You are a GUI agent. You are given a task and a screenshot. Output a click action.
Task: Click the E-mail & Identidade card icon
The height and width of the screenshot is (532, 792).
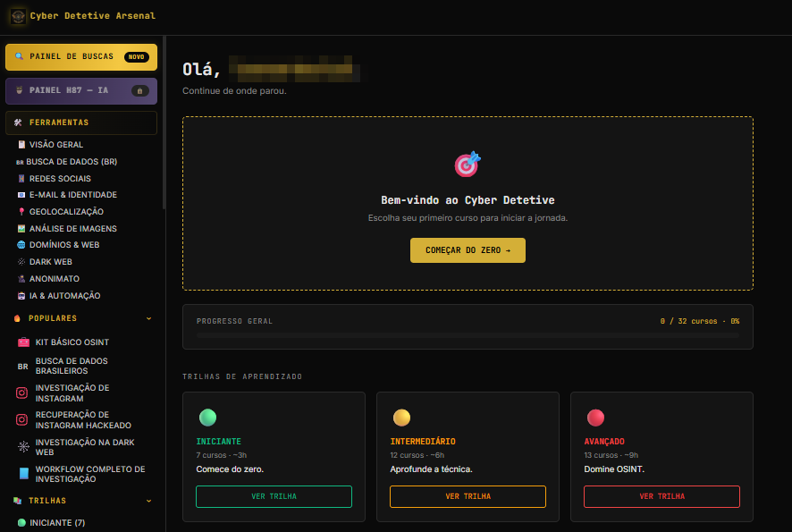click(x=21, y=195)
